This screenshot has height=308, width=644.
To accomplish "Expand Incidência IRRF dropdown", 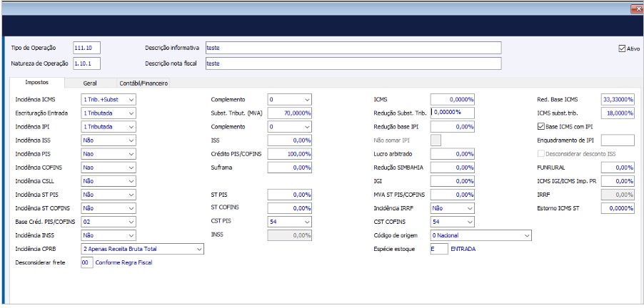I will pos(453,208).
